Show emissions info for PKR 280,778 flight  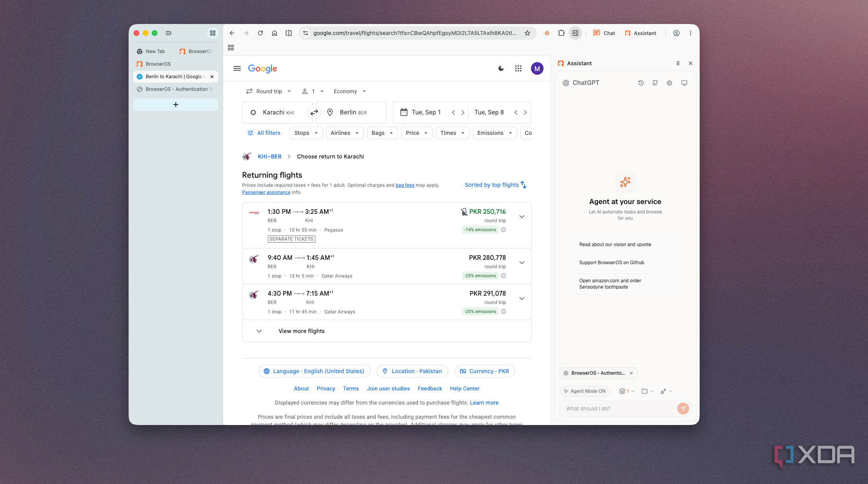[x=503, y=276]
